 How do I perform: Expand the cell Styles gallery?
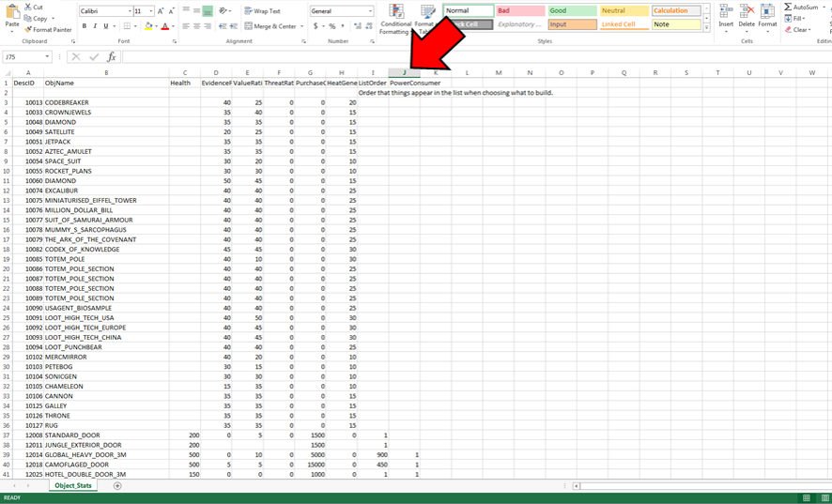(x=707, y=27)
